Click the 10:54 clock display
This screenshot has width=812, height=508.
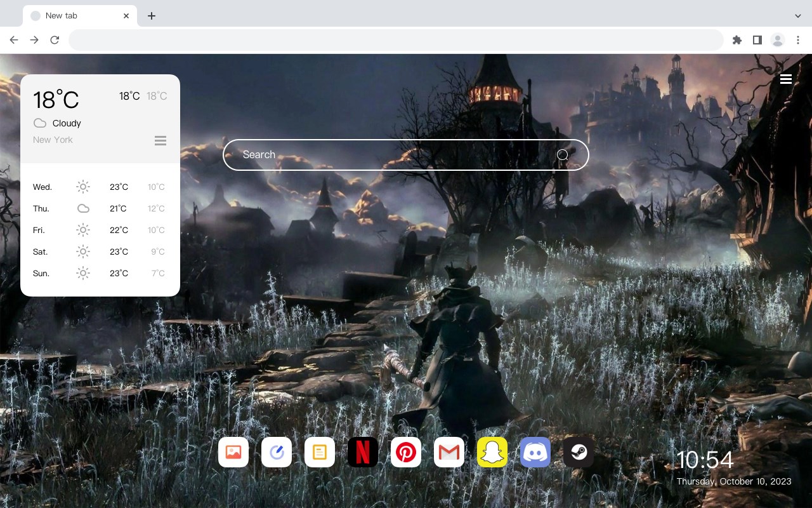coord(705,460)
